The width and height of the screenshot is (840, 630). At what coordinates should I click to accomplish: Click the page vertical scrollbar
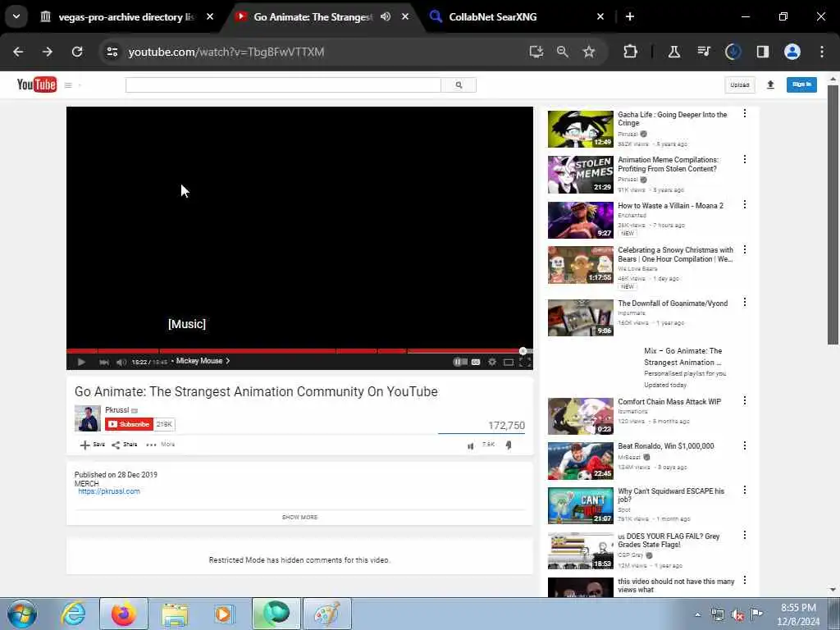pyautogui.click(x=833, y=214)
